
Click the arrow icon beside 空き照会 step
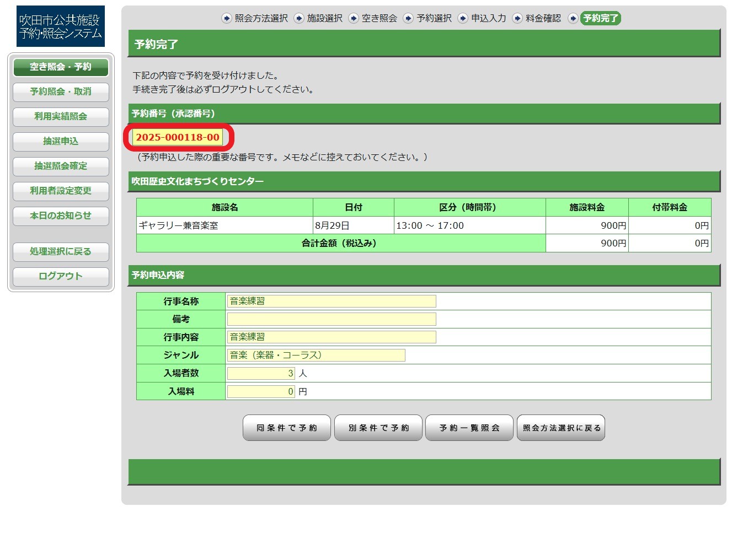point(354,18)
